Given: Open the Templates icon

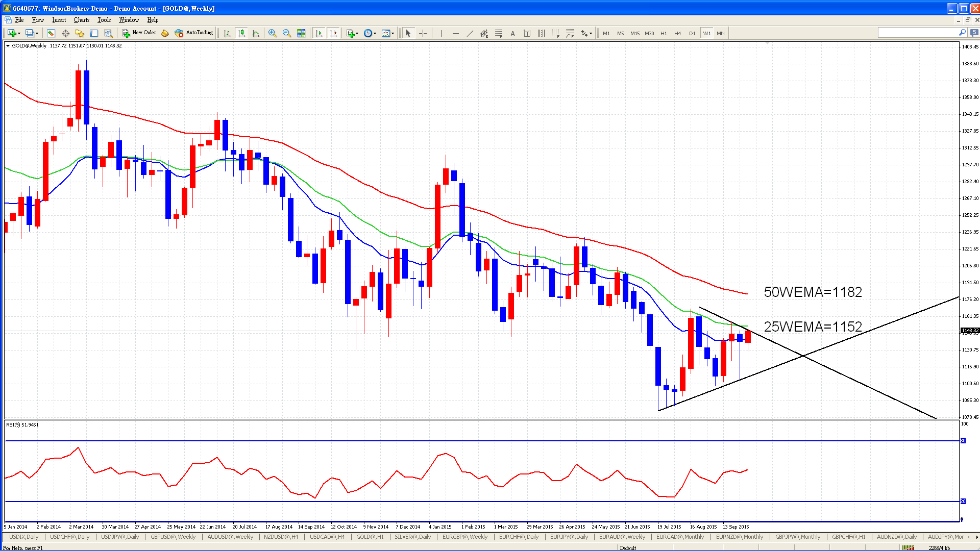Looking at the screenshot, I should click(x=386, y=33).
